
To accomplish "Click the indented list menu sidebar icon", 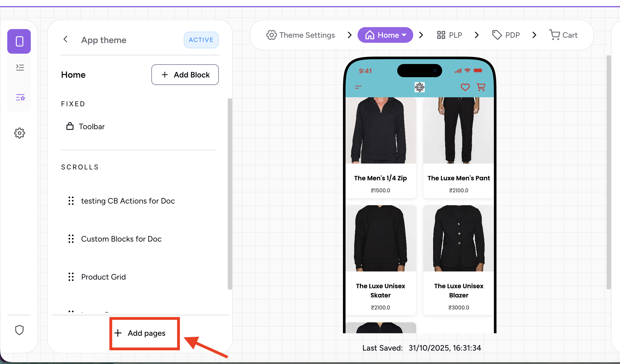I will click(20, 67).
